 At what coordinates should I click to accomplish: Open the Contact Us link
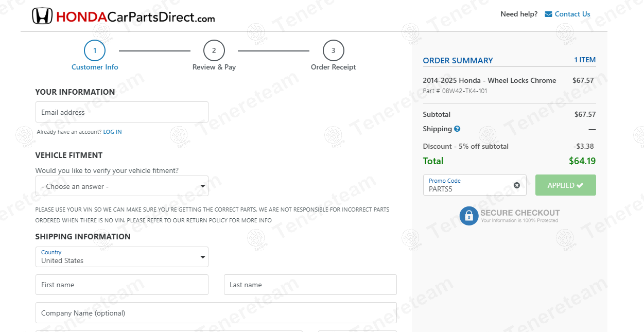pos(572,14)
